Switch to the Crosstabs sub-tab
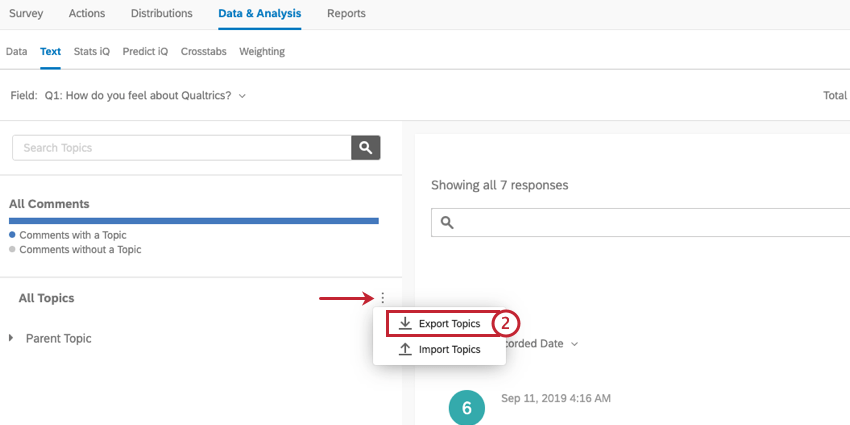Viewport: 850px width, 425px height. click(203, 51)
